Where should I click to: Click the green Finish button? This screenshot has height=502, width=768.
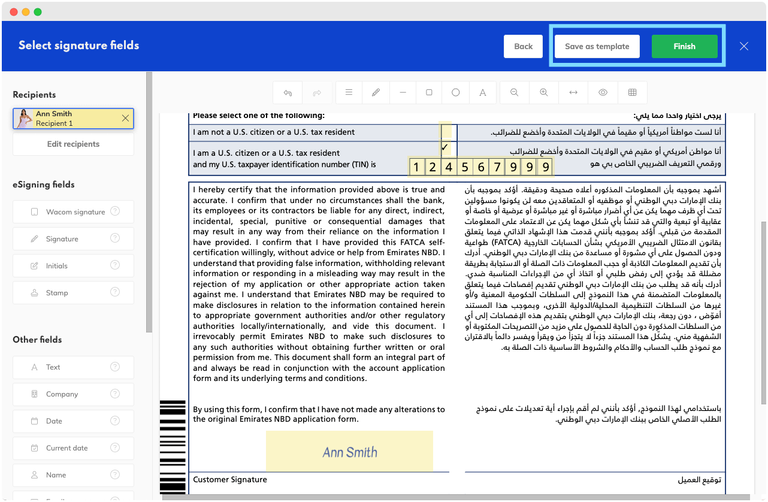(x=684, y=46)
